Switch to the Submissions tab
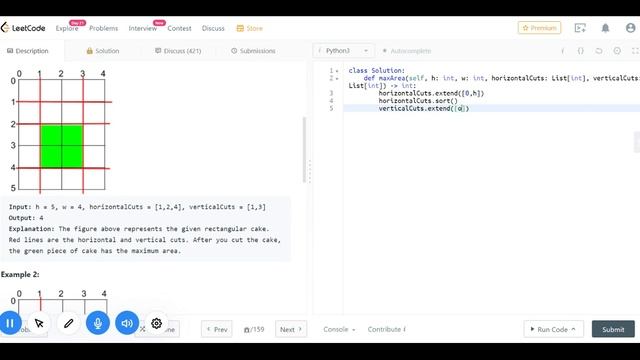The height and width of the screenshot is (360, 640). pyautogui.click(x=253, y=51)
